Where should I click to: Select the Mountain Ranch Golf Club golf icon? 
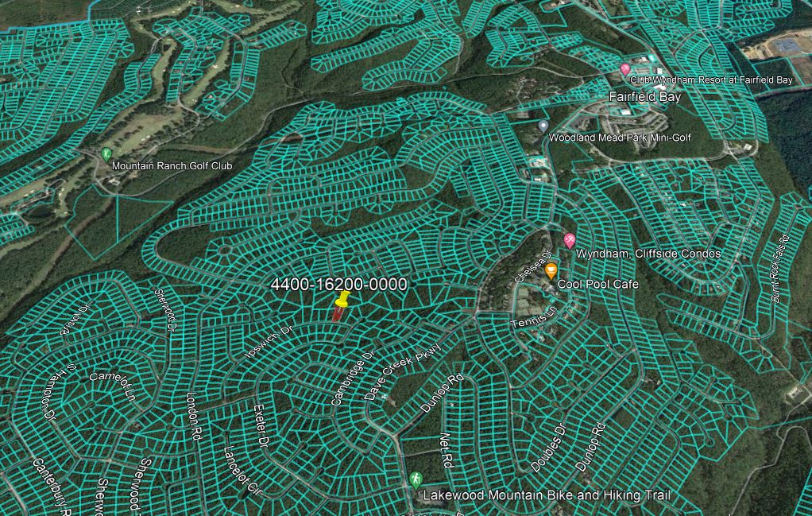pyautogui.click(x=106, y=155)
